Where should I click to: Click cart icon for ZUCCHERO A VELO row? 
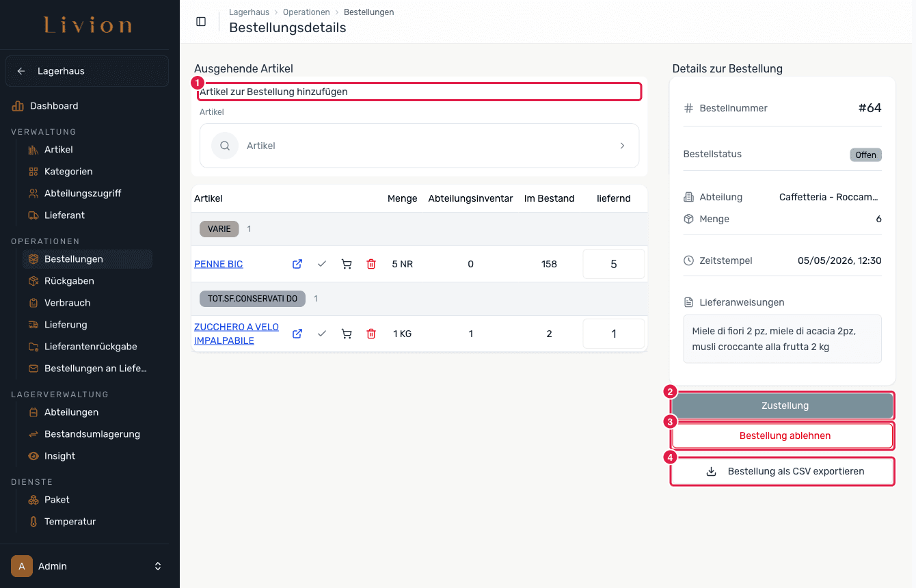pyautogui.click(x=347, y=334)
